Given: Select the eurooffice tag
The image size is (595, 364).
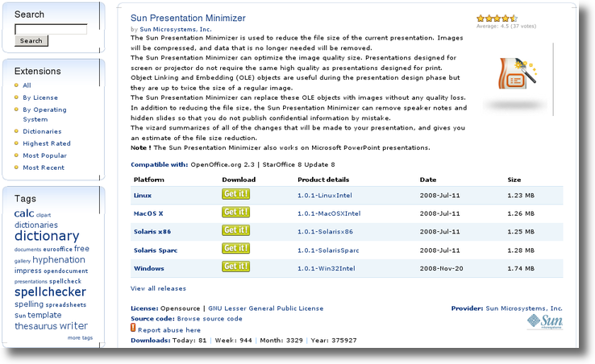Looking at the screenshot, I should (58, 249).
